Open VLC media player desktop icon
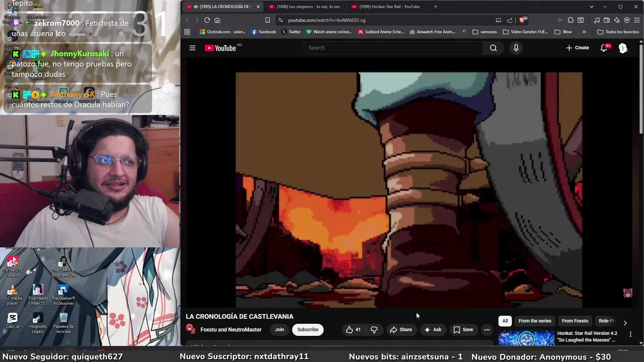644x362 pixels. pyautogui.click(x=12, y=295)
